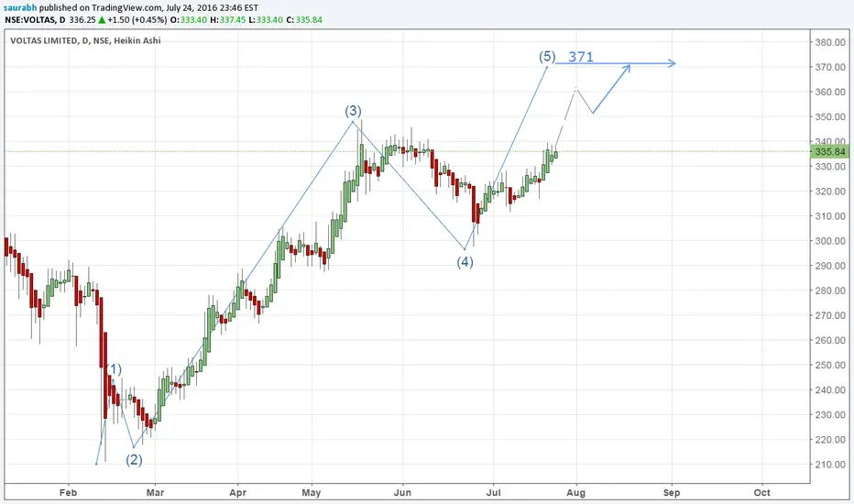Viewport: 854px width, 504px height.
Task: Click the Aug label on time axis
Action: pos(576,493)
